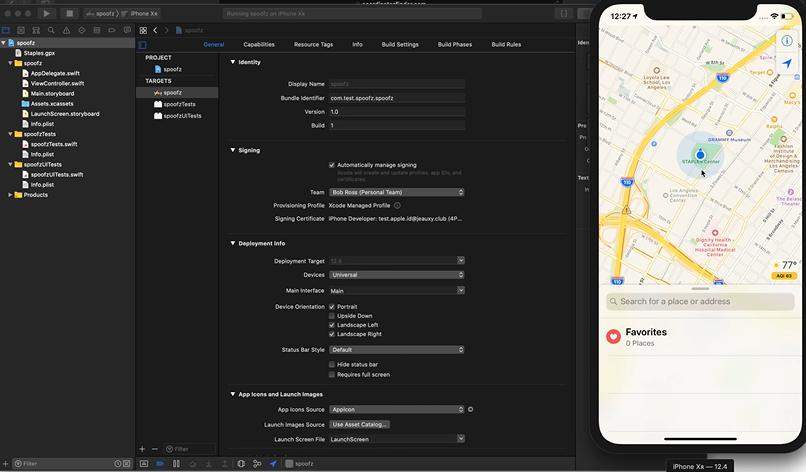Go forward with the right chevron
Image resolution: width=806 pixels, height=472 pixels.
(x=166, y=30)
